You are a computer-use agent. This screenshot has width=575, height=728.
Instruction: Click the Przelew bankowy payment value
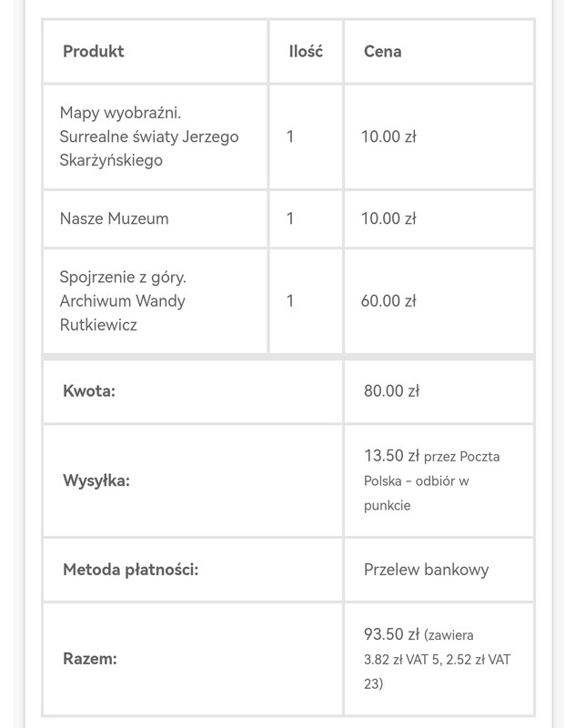tap(426, 570)
